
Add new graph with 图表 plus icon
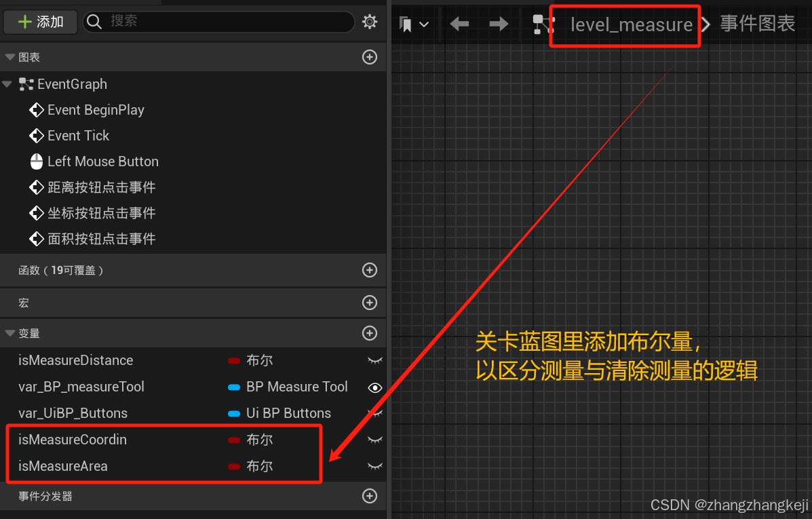369,57
